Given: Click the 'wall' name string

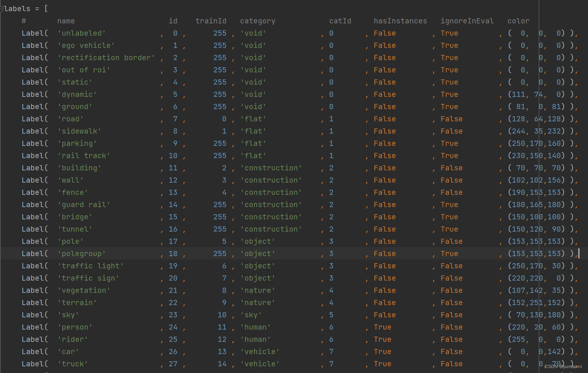Looking at the screenshot, I should pyautogui.click(x=71, y=180).
